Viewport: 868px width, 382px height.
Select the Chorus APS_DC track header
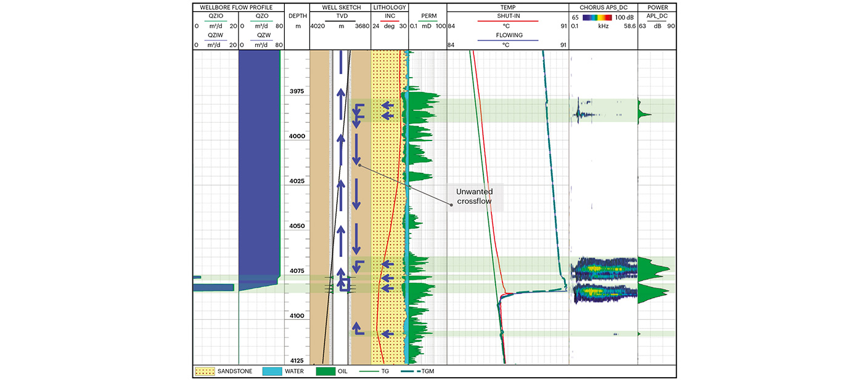(x=602, y=7)
